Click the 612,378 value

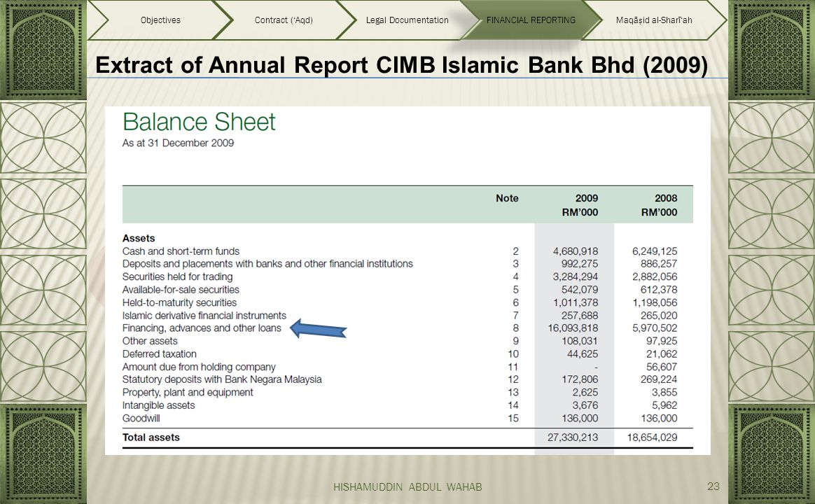pyautogui.click(x=659, y=290)
